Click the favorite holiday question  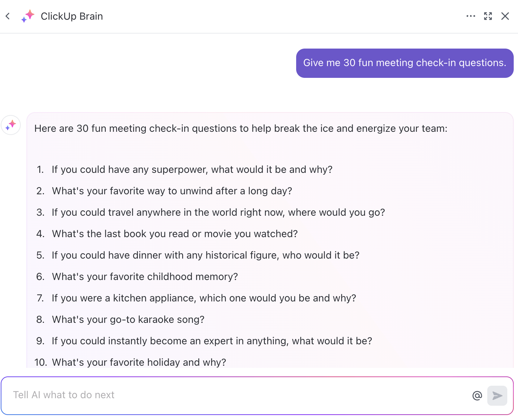(x=139, y=362)
